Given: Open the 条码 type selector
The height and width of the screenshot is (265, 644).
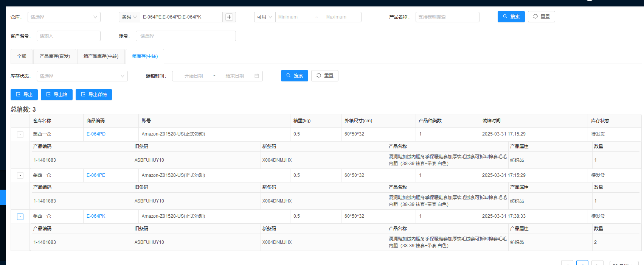Looking at the screenshot, I should coord(129,17).
